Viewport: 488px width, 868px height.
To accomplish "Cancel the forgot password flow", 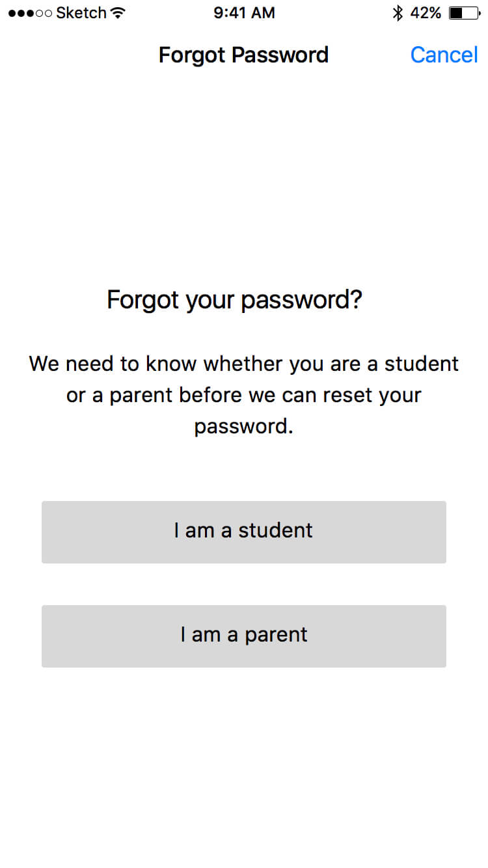I will [x=444, y=55].
